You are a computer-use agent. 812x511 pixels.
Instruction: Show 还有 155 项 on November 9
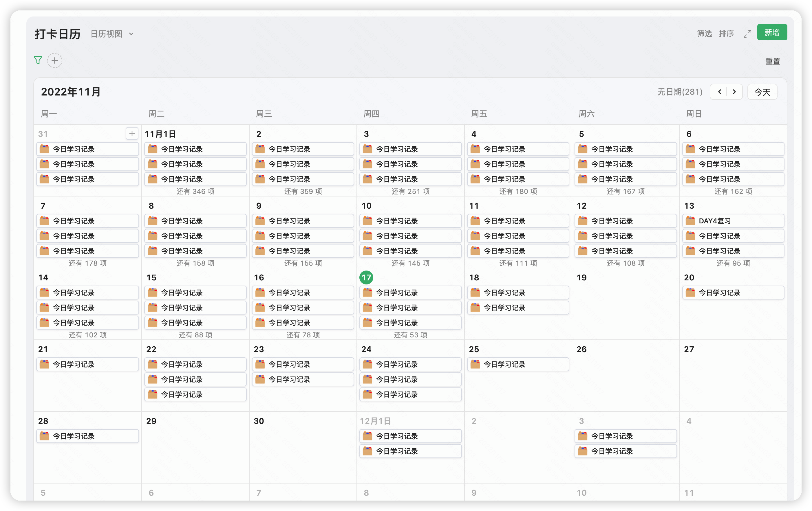303,263
